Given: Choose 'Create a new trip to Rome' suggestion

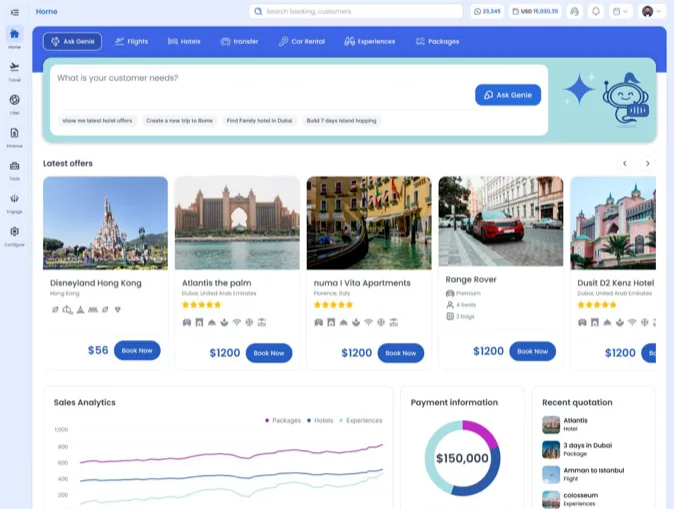Looking at the screenshot, I should tap(179, 121).
